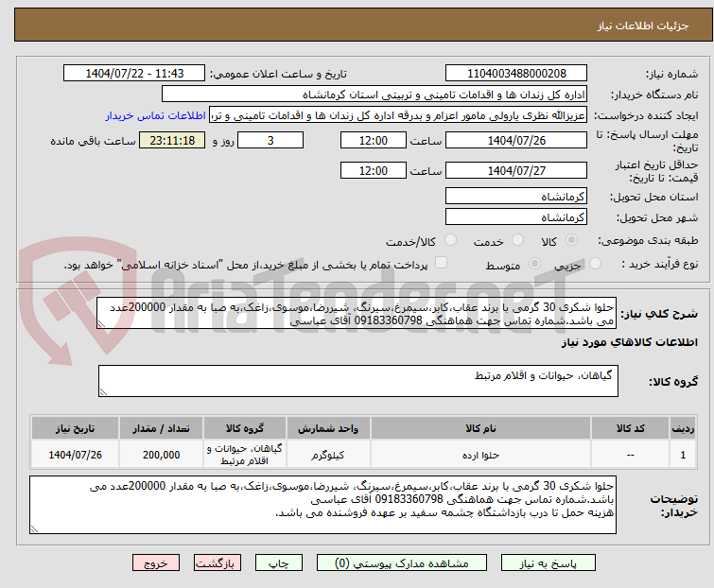
Task: Click the چاپ print button
Action: click(279, 563)
